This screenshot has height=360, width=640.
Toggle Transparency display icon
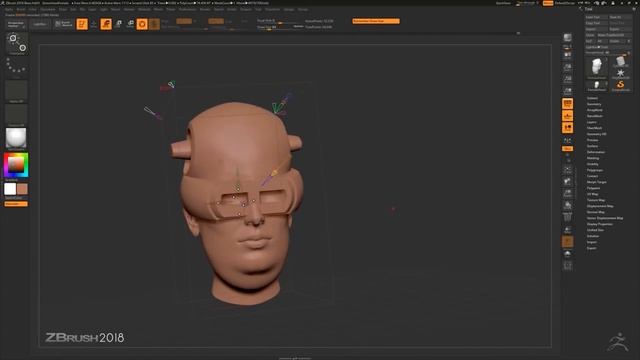coord(567,230)
